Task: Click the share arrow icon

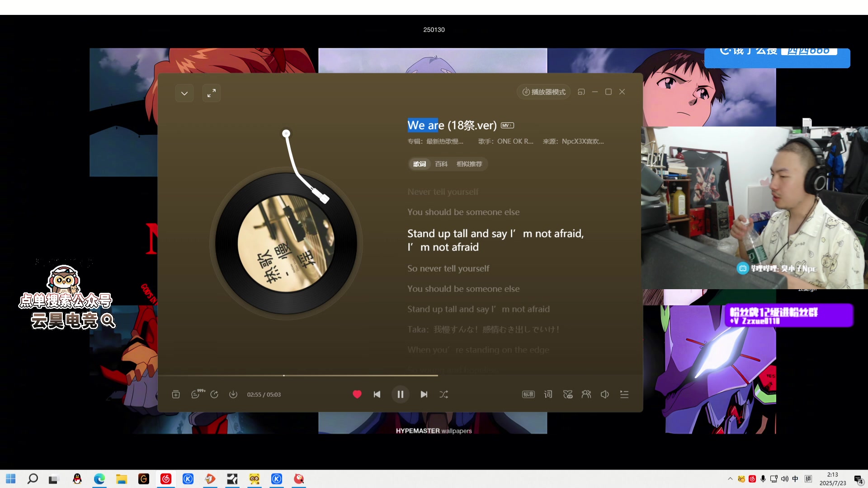Action: click(214, 394)
